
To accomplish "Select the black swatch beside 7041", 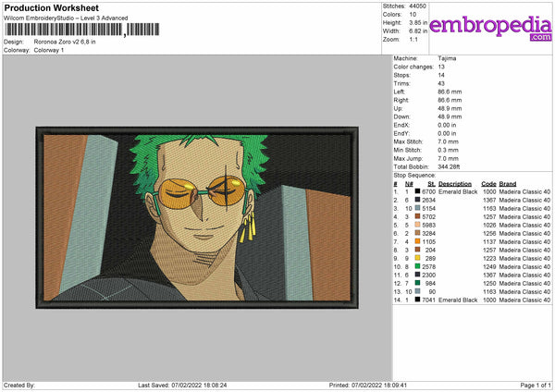I will click(417, 300).
